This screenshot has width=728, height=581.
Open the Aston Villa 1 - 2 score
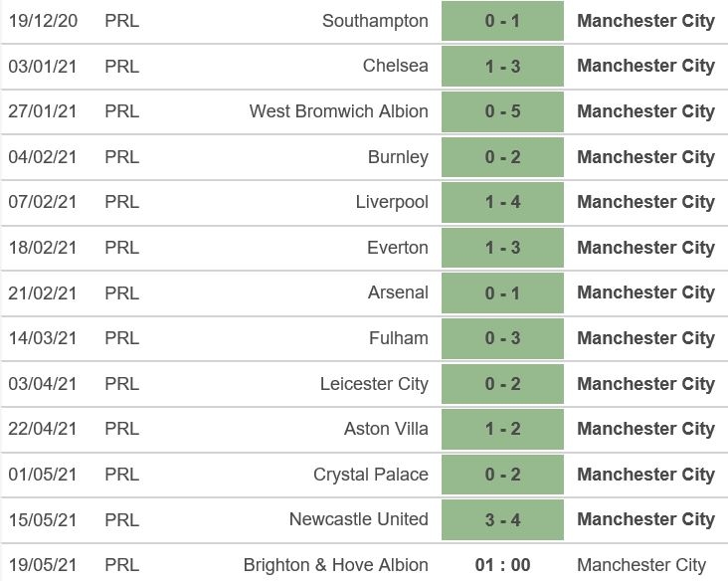502,429
